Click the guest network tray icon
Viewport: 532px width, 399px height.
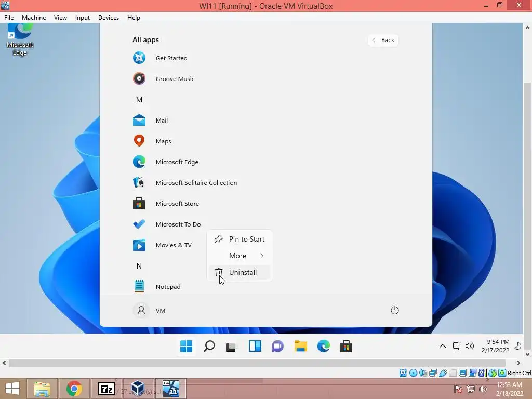(x=457, y=346)
